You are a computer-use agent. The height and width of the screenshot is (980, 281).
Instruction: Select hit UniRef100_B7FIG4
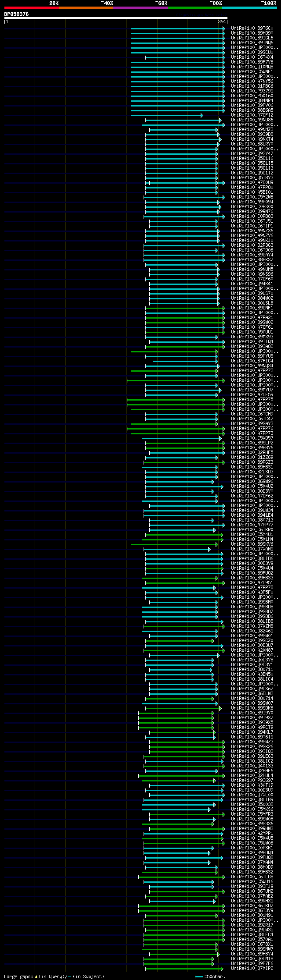252,361
